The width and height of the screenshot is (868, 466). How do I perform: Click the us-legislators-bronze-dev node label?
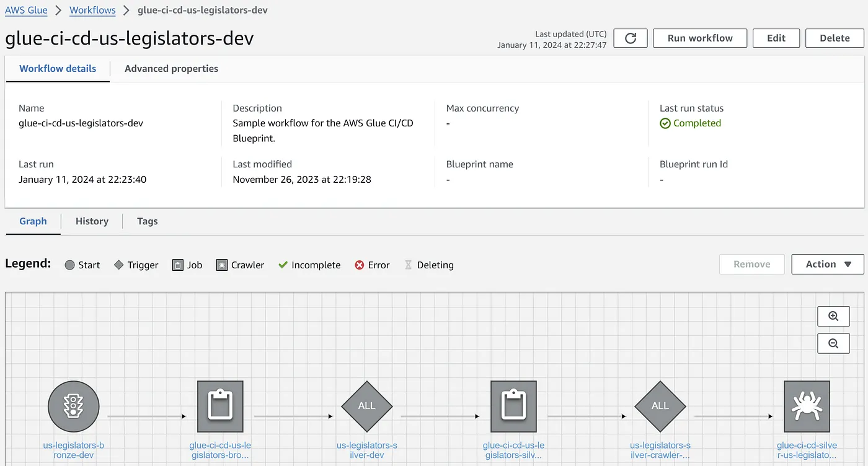click(74, 450)
